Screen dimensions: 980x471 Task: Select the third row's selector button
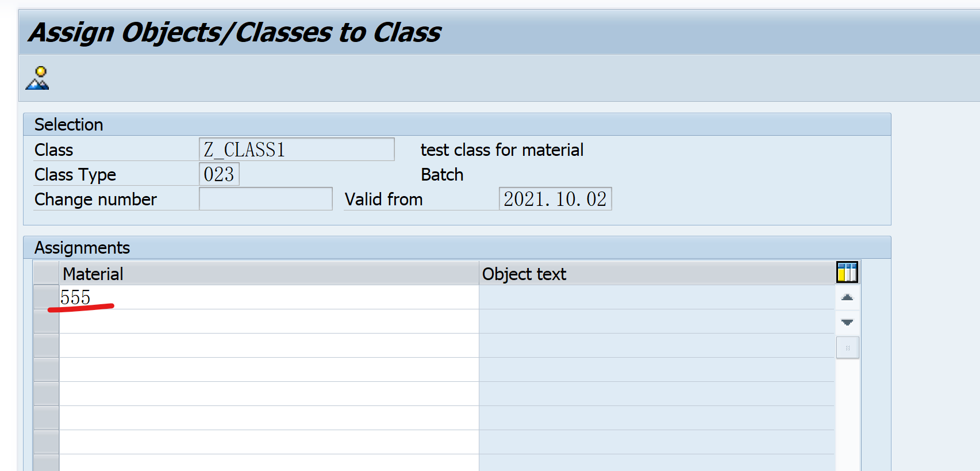pyautogui.click(x=46, y=346)
